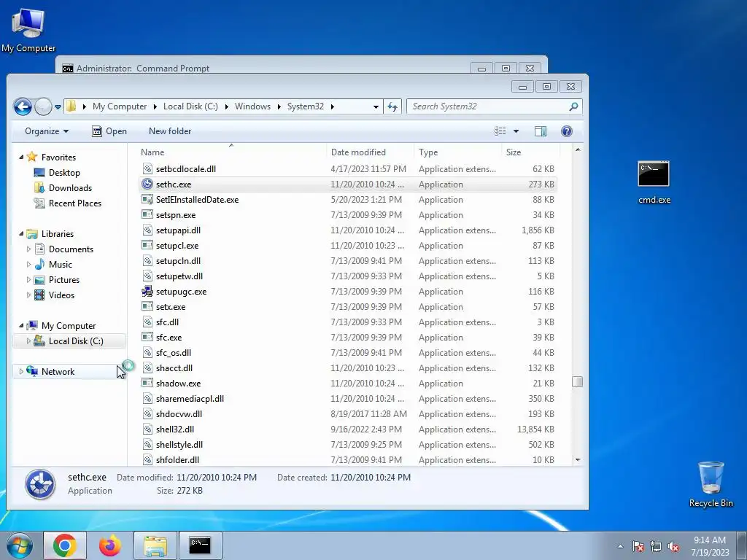Click the file list scrollbar thumb
Viewport: 747px width, 560px height.
578,382
